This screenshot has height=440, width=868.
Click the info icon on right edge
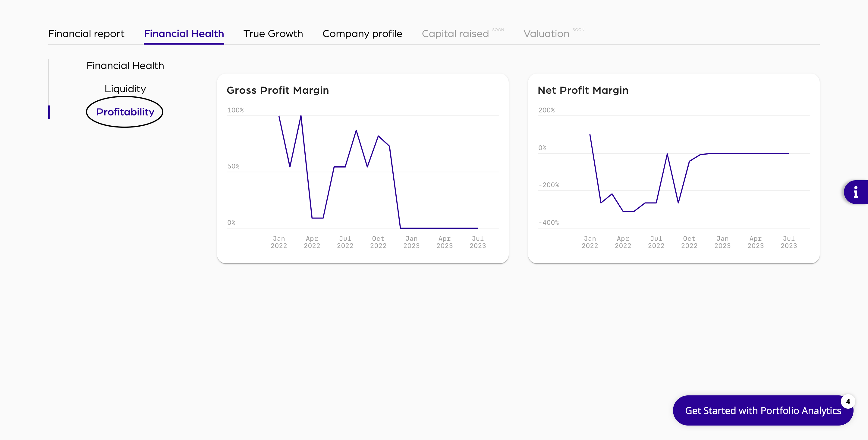pos(856,192)
